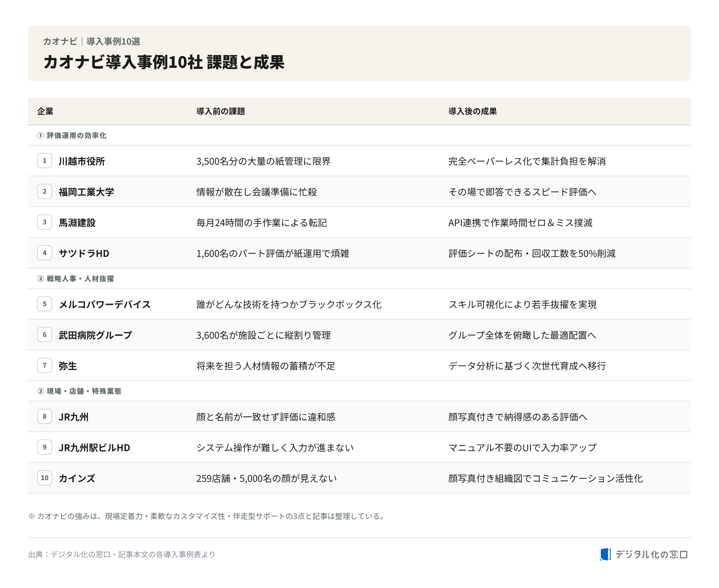Click the company name 馬淵建設
Viewport: 719px width, 588px height.
pyautogui.click(x=77, y=223)
